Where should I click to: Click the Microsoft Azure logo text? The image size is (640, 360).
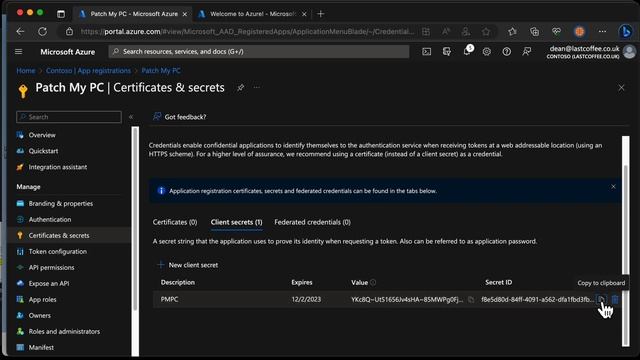pyautogui.click(x=68, y=52)
